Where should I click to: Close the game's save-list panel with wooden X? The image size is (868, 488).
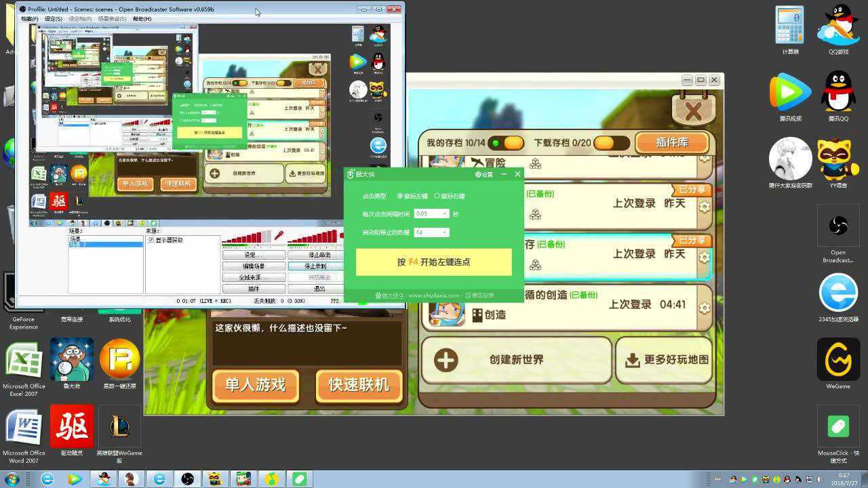[x=693, y=110]
